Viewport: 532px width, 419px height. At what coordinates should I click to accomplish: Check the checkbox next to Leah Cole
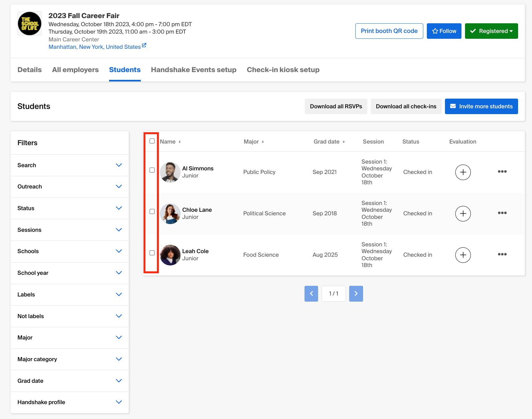coord(151,253)
